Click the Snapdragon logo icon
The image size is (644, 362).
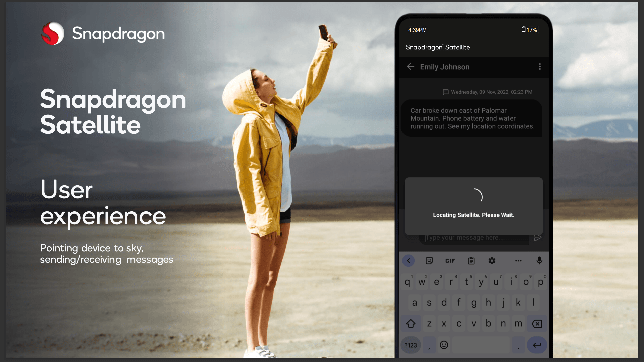click(53, 33)
